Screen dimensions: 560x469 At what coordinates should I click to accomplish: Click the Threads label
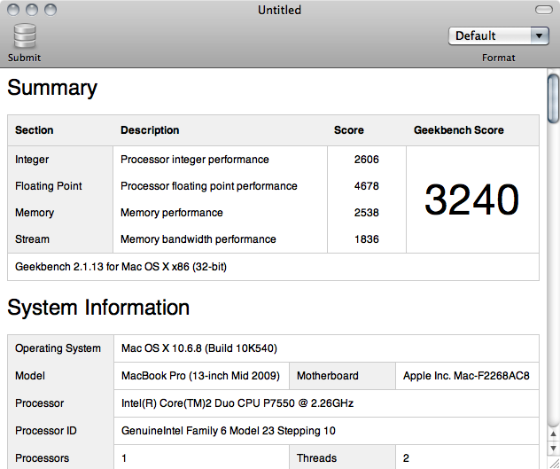316,458
